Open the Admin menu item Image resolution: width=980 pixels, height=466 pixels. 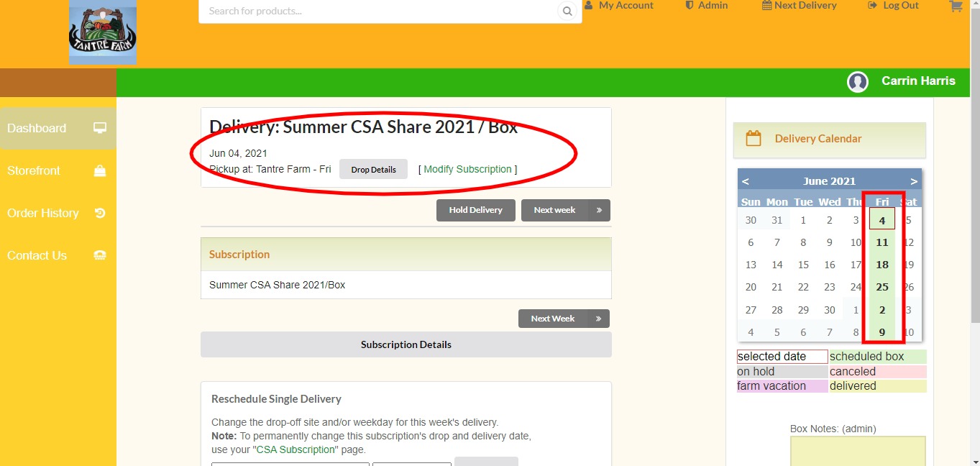click(706, 6)
